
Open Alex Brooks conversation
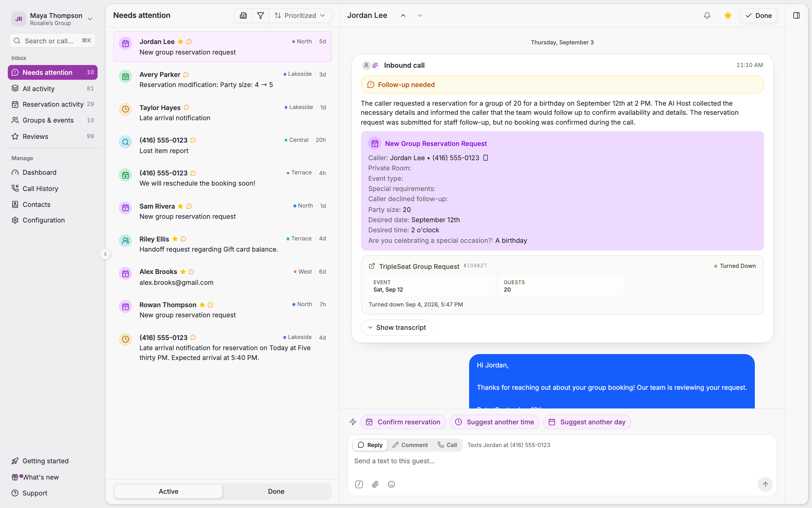[x=222, y=277]
